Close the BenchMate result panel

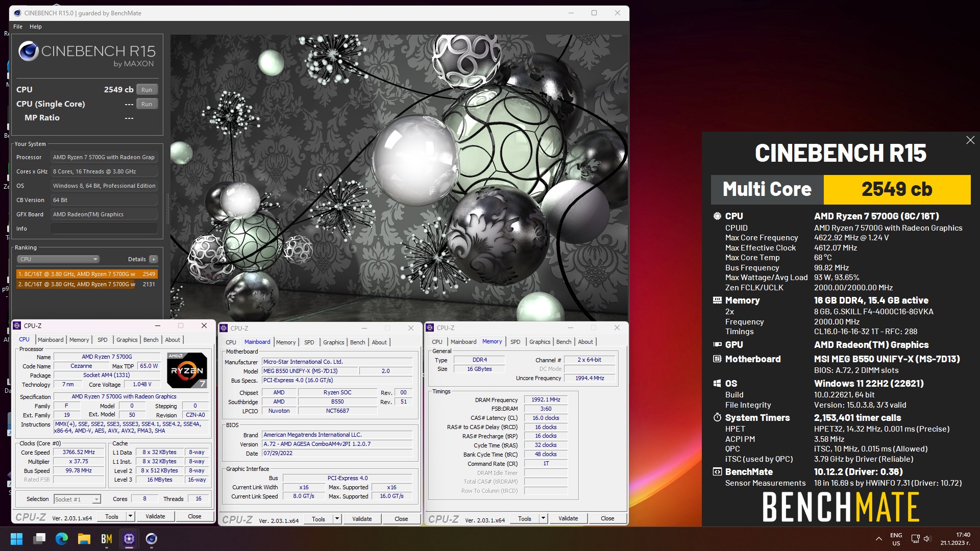coord(970,140)
